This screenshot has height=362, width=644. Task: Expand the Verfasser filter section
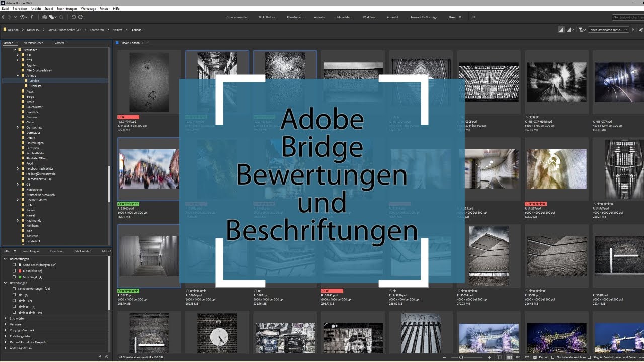click(x=5, y=324)
